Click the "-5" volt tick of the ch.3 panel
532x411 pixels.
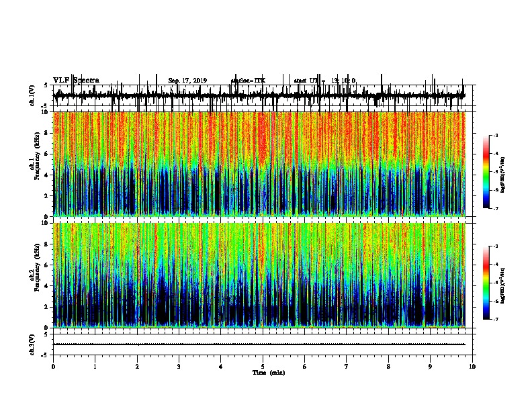point(45,355)
